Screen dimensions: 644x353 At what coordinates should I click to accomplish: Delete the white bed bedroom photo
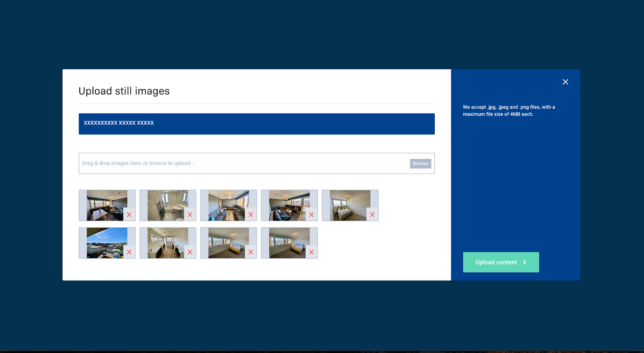coord(372,215)
